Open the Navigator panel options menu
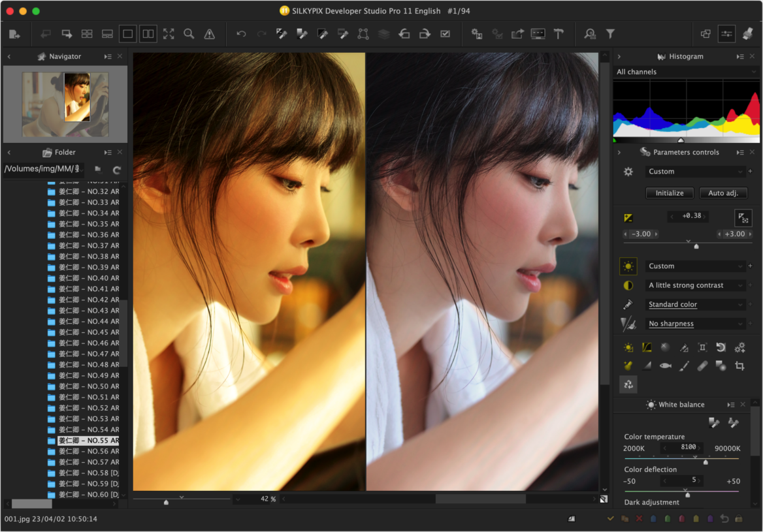Screen dimensions: 763x532 (108, 57)
